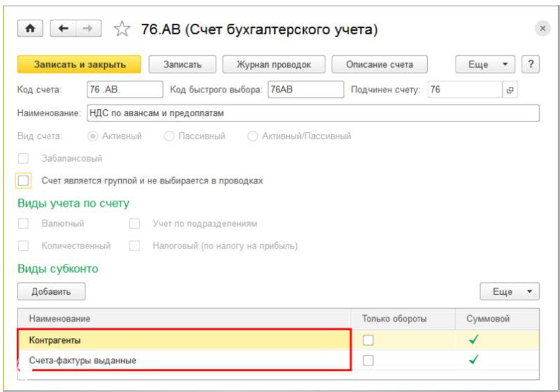Click the 'Записать' button
560x392 pixels.
[x=182, y=64]
